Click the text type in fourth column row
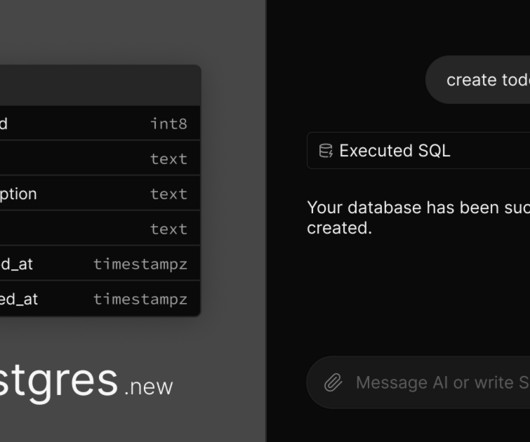Viewport: 530px width, 442px height. pos(169,229)
